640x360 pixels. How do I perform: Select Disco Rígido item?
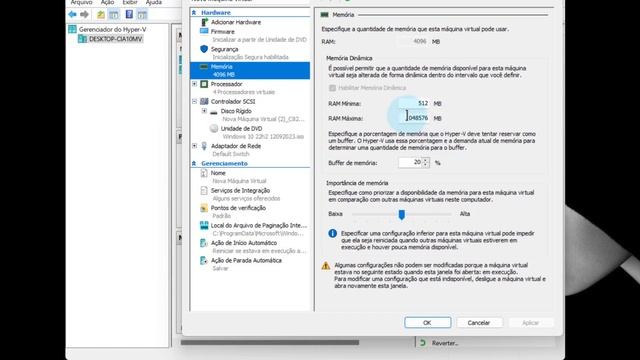[236, 111]
